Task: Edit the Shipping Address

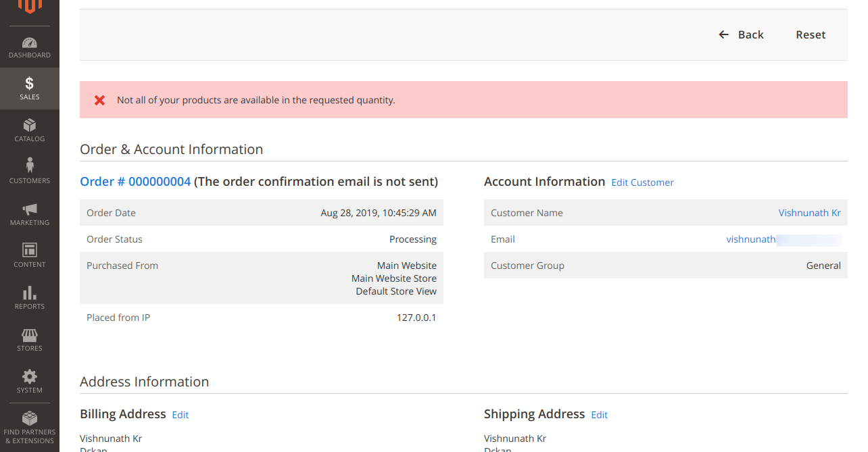Action: click(599, 414)
